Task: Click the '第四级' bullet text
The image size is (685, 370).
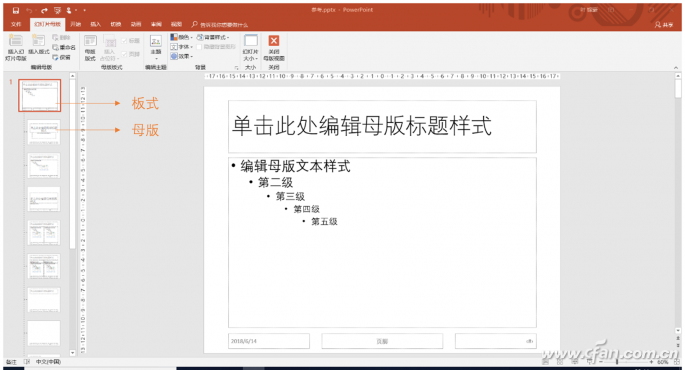Action: pos(306,209)
